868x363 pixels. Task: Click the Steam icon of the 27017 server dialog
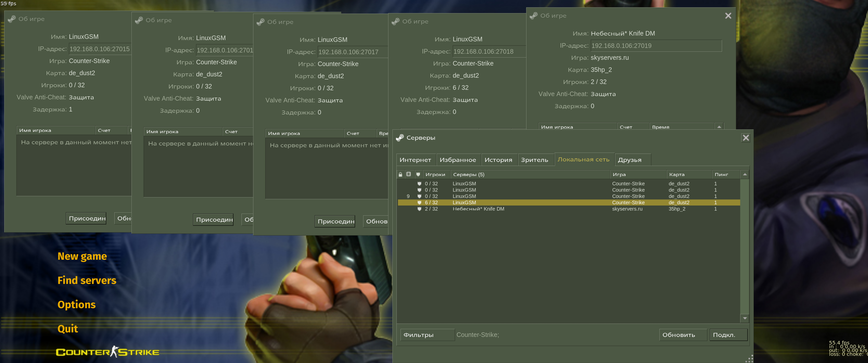(260, 22)
